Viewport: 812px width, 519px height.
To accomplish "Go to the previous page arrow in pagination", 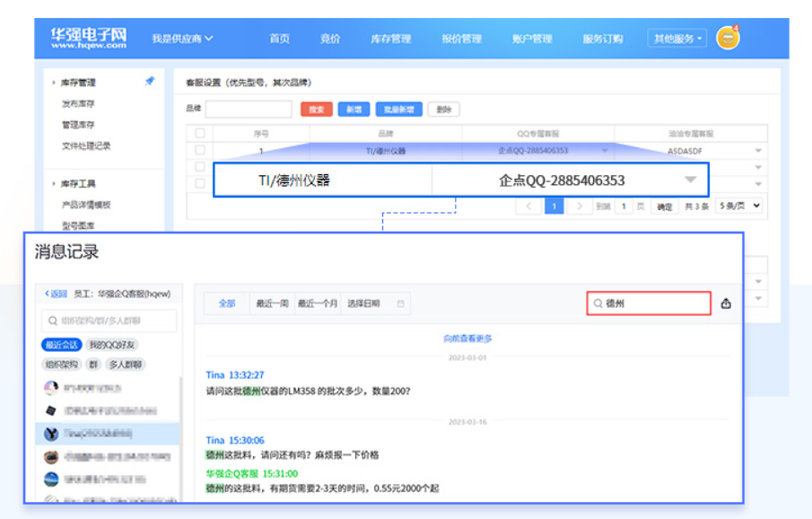I will tap(529, 207).
